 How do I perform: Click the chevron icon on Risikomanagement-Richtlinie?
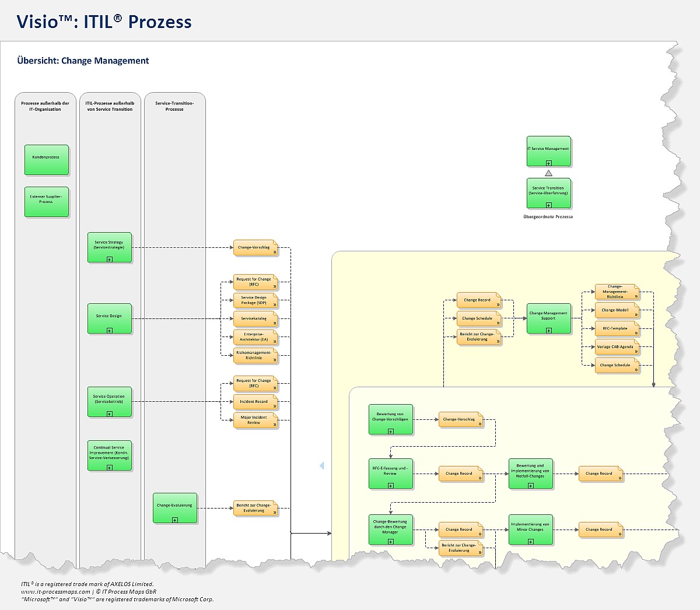click(274, 360)
